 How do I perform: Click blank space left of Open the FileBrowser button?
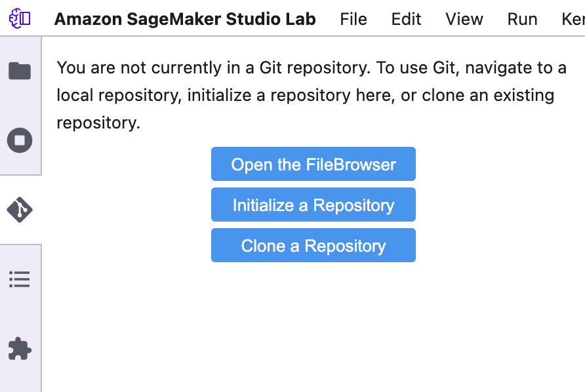pyautogui.click(x=127, y=164)
